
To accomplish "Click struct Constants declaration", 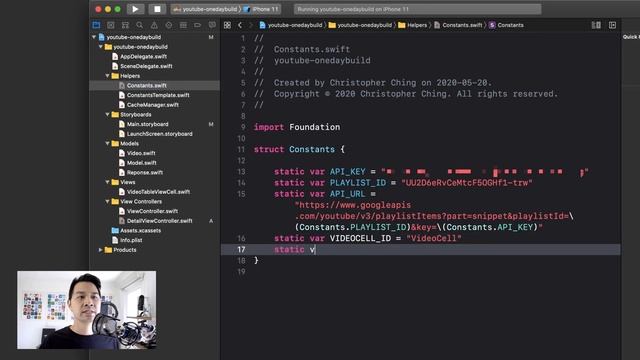I will coord(299,149).
